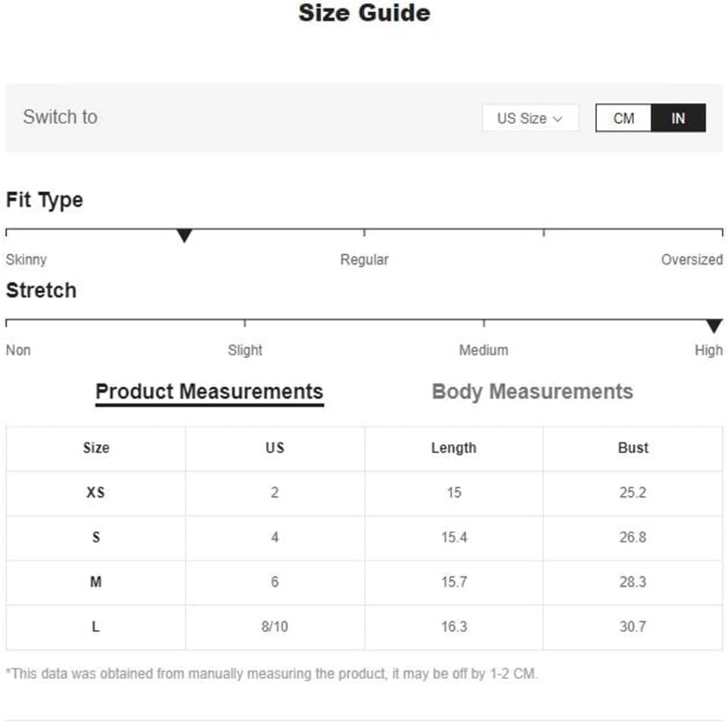Switch to Body Measurements tab
This screenshot has width=728, height=723.
(x=532, y=392)
